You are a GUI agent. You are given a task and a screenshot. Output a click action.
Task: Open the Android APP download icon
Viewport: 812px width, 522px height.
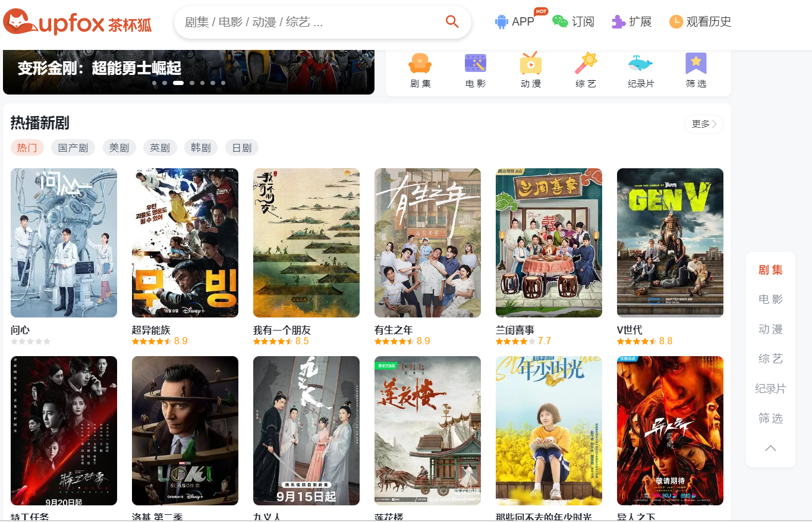tap(502, 22)
